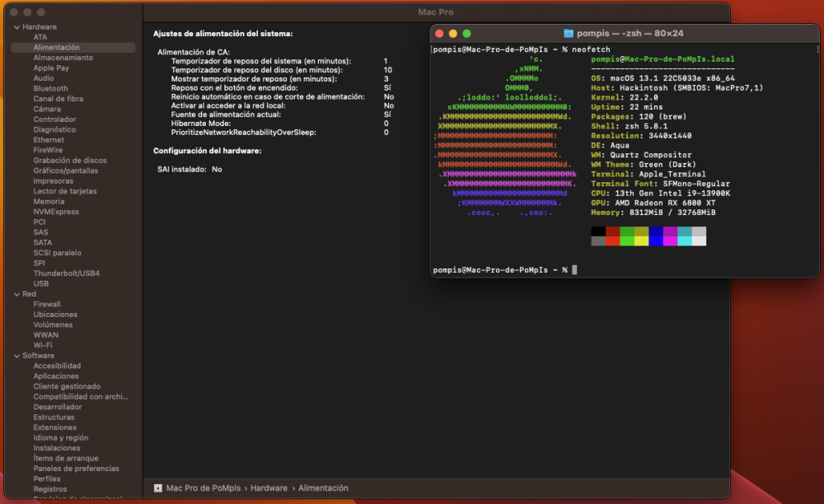Collapse the Hardware section in sidebar
The height and width of the screenshot is (504, 824).
[16, 27]
